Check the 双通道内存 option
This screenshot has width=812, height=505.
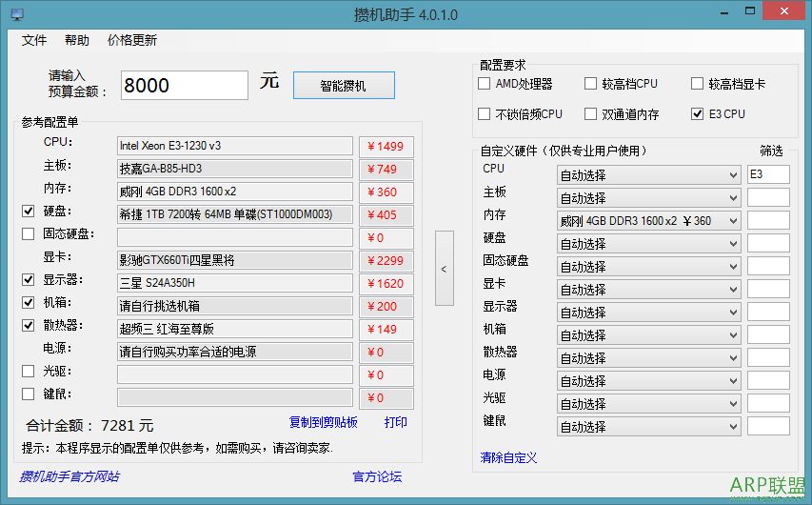coord(591,114)
